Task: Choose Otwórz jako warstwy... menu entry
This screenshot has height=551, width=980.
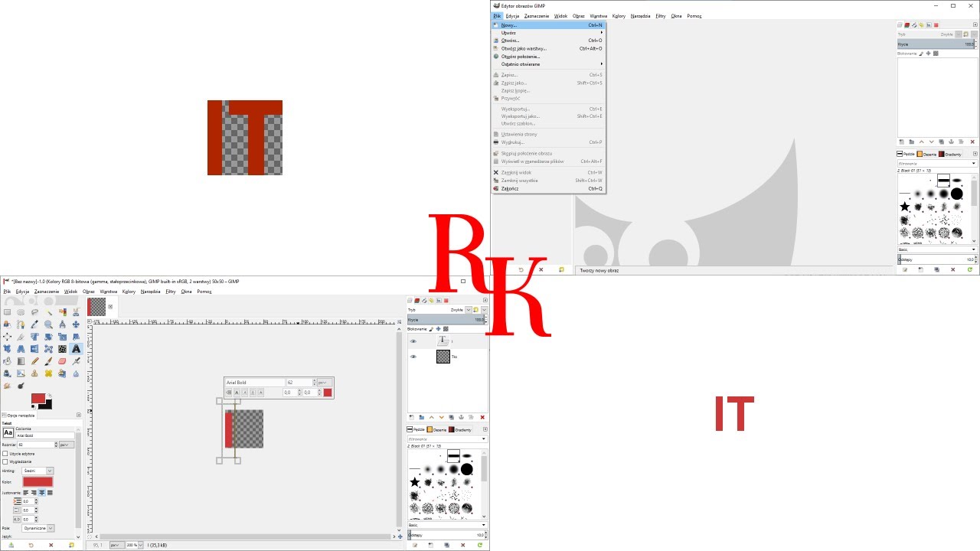Action: tap(548, 48)
